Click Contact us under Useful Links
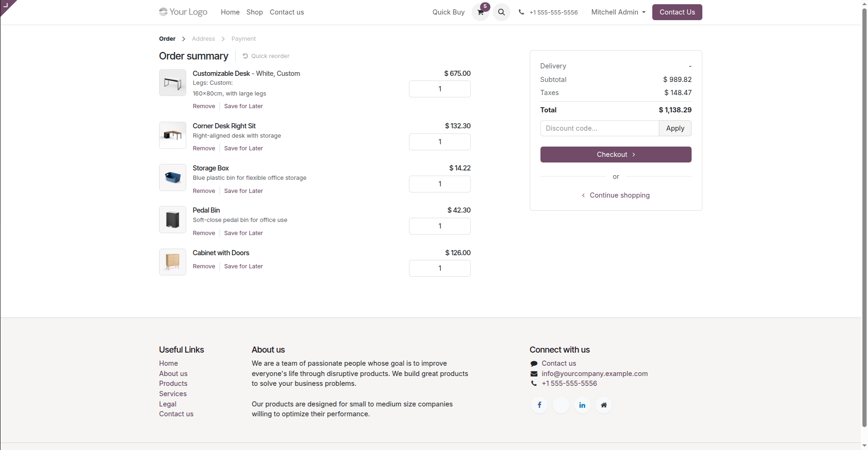The image size is (868, 450). [176, 414]
